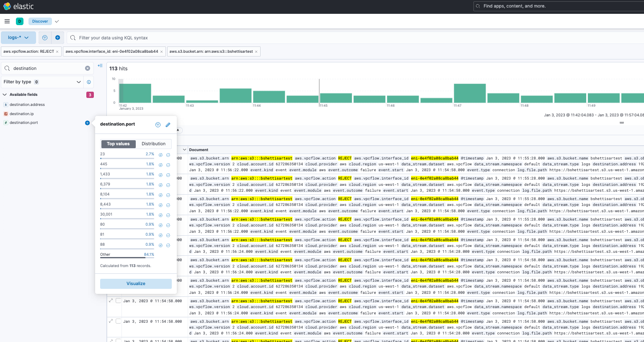The height and width of the screenshot is (342, 644).
Task: Open the main navigation hamburger menu
Action: coord(7,21)
